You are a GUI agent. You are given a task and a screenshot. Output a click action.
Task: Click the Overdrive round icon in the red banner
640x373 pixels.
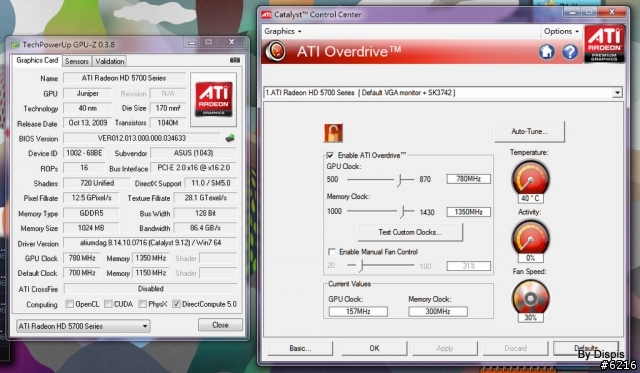275,52
